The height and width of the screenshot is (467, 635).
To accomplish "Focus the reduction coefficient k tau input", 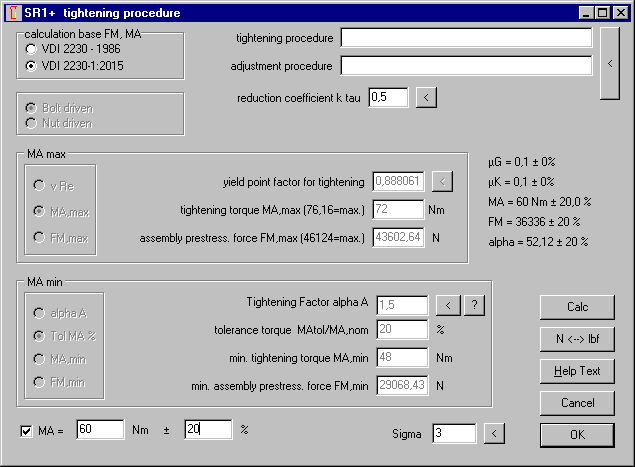I will click(x=388, y=97).
